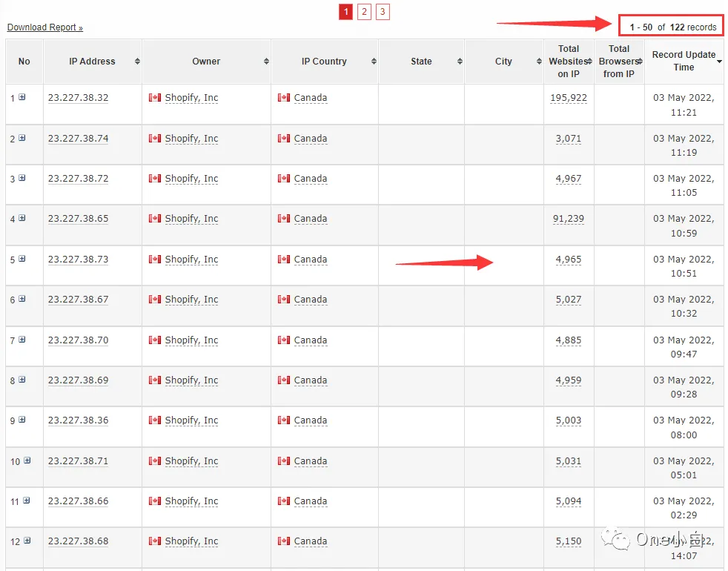
Task: Open 91,239 total websites link
Action: tap(569, 218)
